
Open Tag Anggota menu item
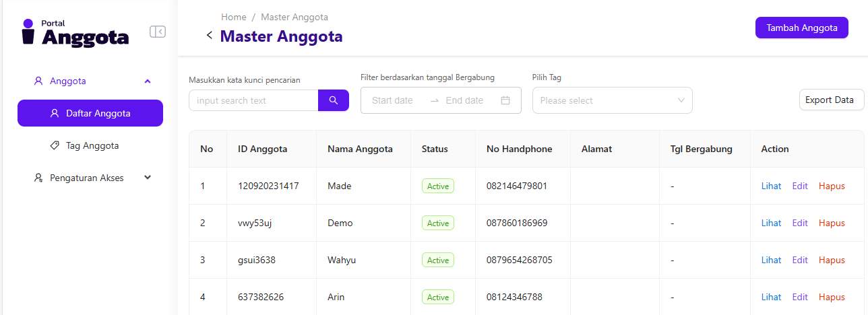click(92, 145)
